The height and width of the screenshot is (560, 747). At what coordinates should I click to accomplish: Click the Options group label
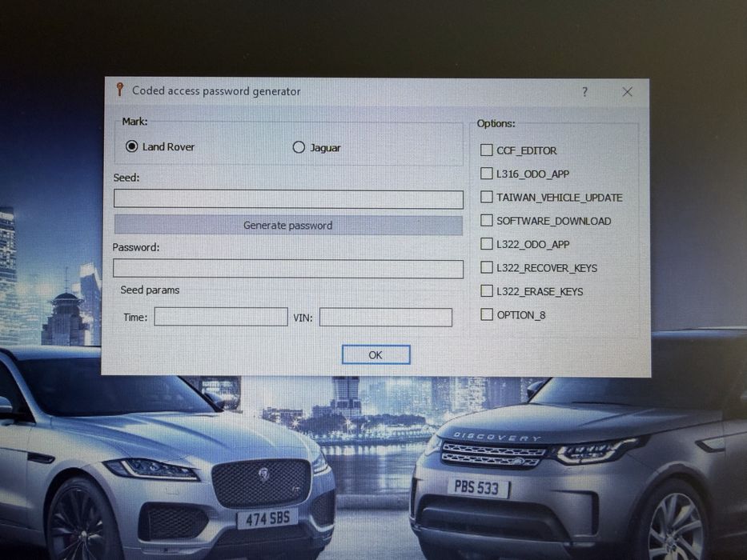(496, 123)
